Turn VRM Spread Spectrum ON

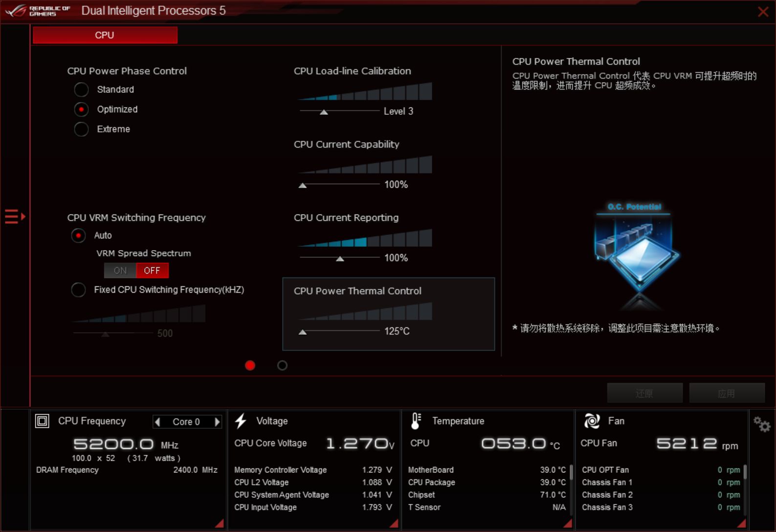point(120,270)
